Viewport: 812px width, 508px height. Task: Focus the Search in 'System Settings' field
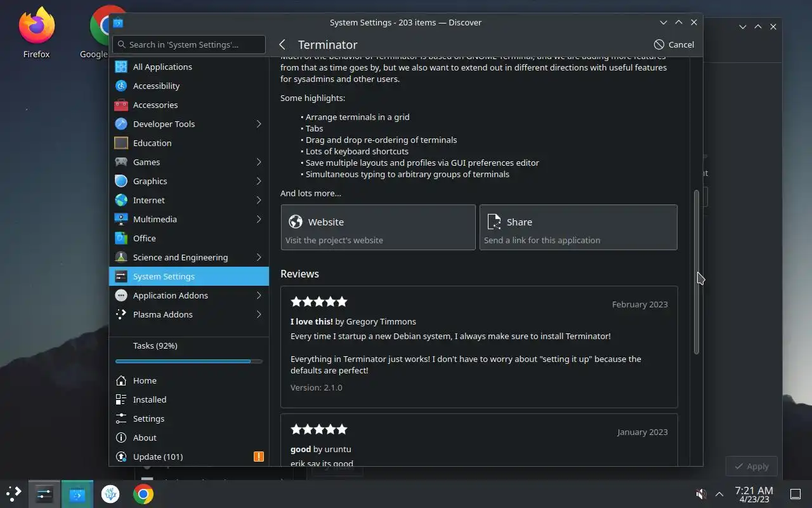click(x=189, y=44)
